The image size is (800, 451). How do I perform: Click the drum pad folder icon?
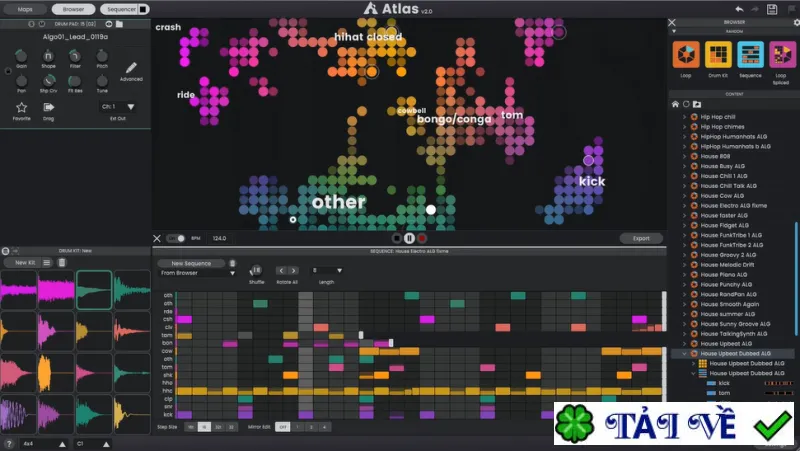pyautogui.click(x=119, y=24)
